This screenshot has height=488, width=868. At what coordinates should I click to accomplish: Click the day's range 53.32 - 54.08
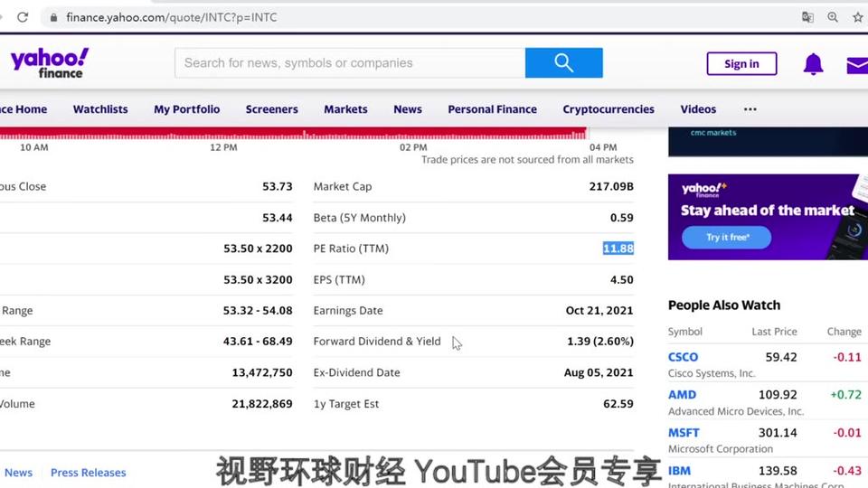tap(258, 310)
